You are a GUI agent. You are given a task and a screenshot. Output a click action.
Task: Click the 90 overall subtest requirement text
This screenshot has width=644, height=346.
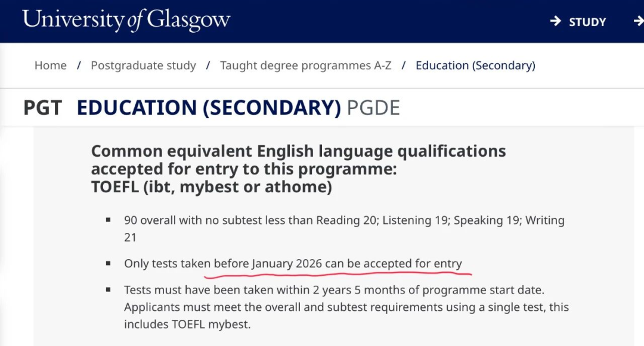[x=343, y=220]
